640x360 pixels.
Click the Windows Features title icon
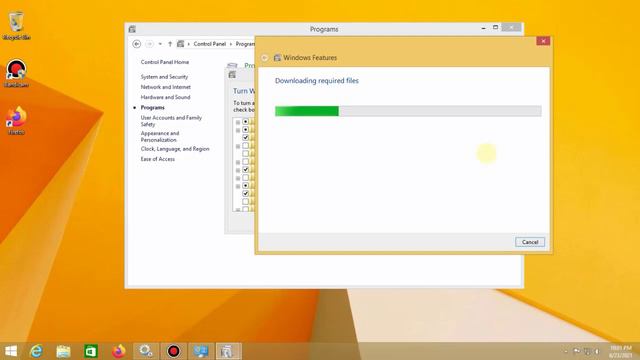coord(277,58)
